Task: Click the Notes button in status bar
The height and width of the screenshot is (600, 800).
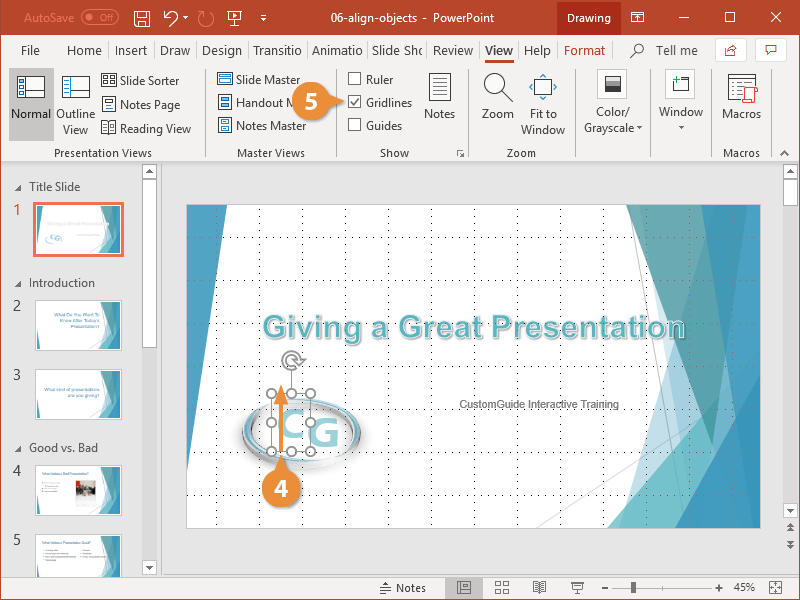Action: click(402, 587)
